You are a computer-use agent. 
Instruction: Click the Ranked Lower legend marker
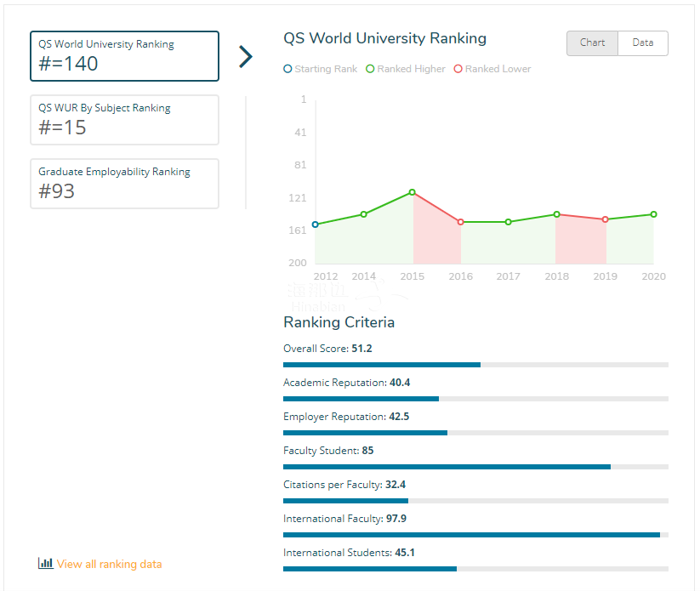point(458,69)
